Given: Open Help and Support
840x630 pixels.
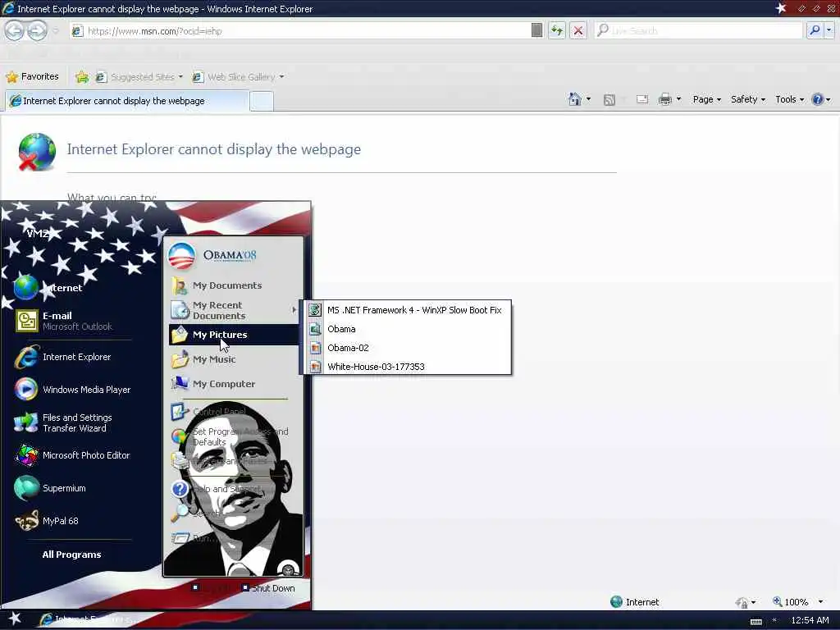Looking at the screenshot, I should pos(234,489).
